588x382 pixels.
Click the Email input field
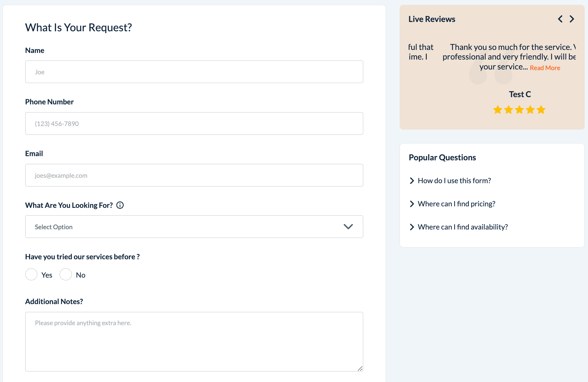pos(194,175)
